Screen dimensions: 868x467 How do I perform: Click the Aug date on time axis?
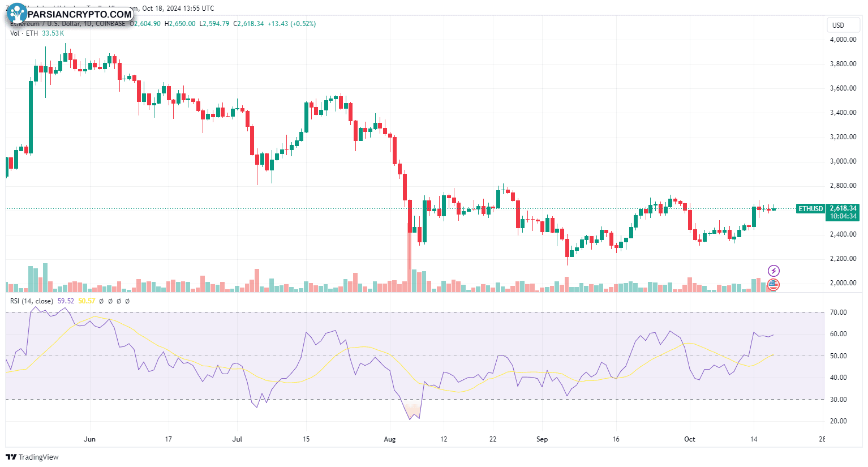pos(390,439)
